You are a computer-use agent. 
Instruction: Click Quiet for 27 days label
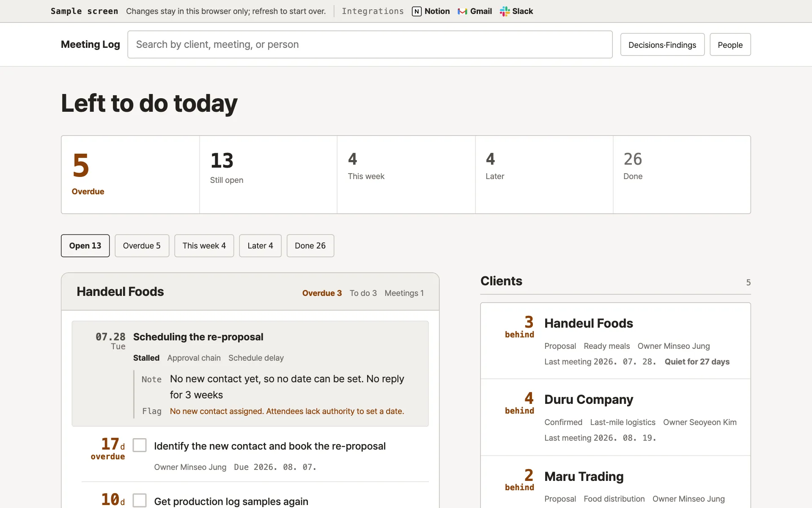[x=697, y=362]
